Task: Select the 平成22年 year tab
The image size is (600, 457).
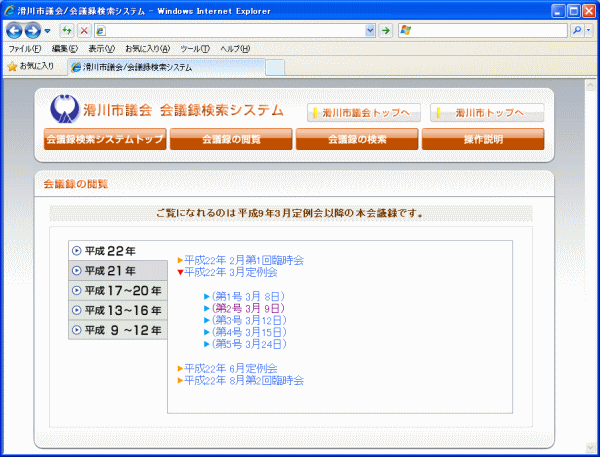Action: coord(118,251)
